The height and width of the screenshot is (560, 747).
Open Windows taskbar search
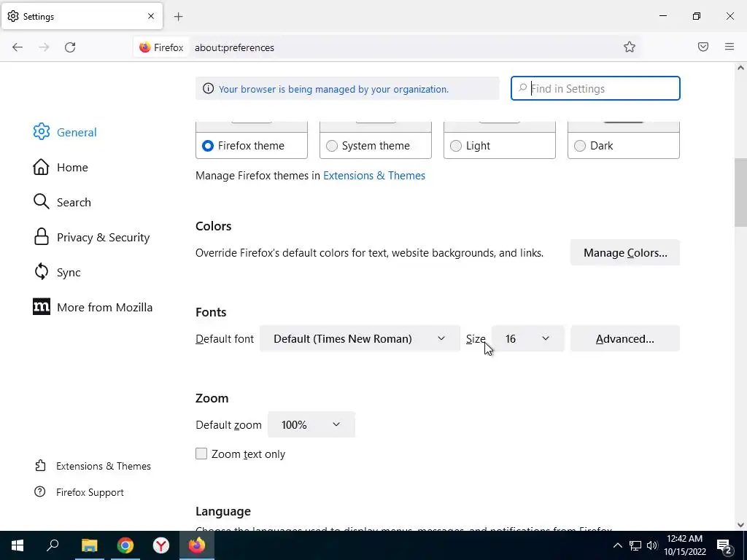[x=53, y=545]
